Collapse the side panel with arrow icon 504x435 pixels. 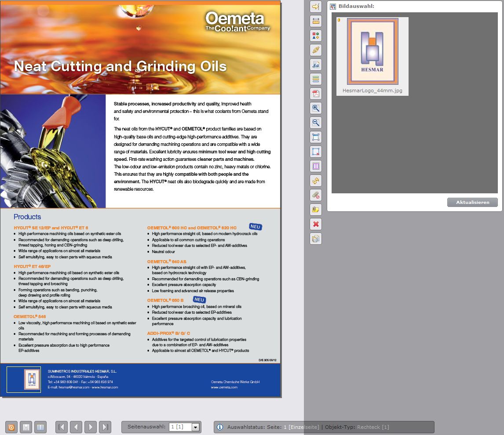click(315, 7)
